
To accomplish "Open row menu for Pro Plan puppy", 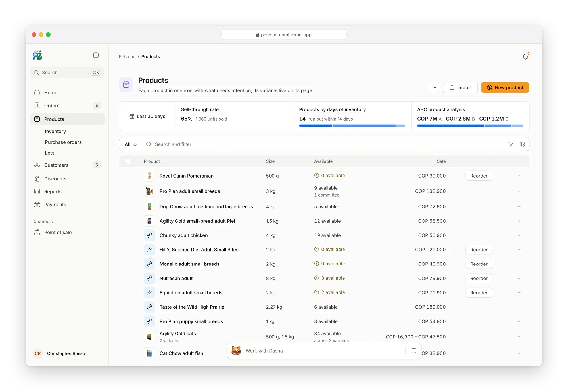I will tap(519, 321).
